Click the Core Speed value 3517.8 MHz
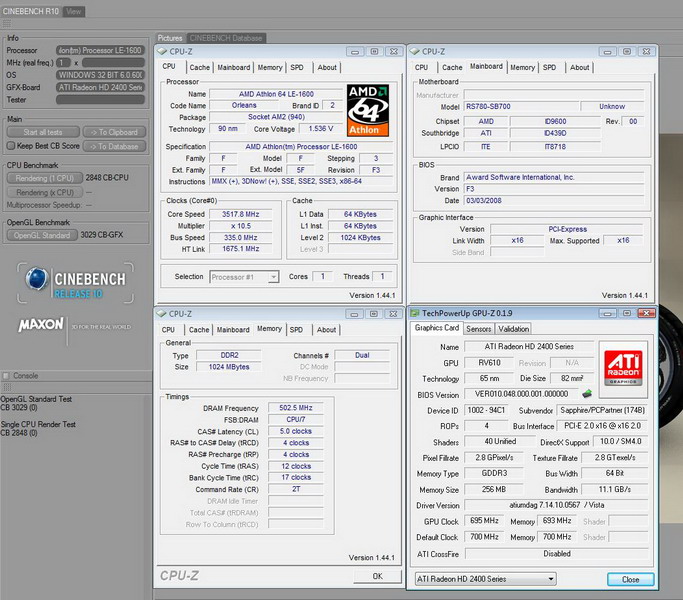The height and width of the screenshot is (600, 683). 240,214
